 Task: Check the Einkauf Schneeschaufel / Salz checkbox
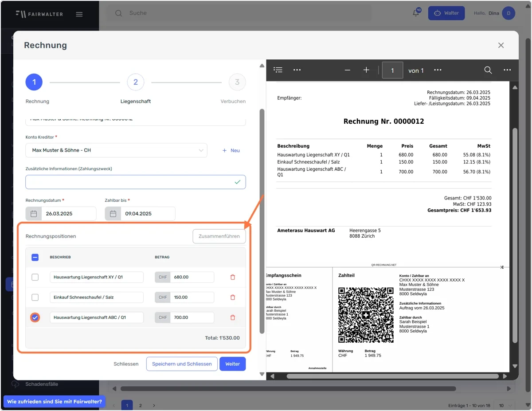pyautogui.click(x=35, y=297)
